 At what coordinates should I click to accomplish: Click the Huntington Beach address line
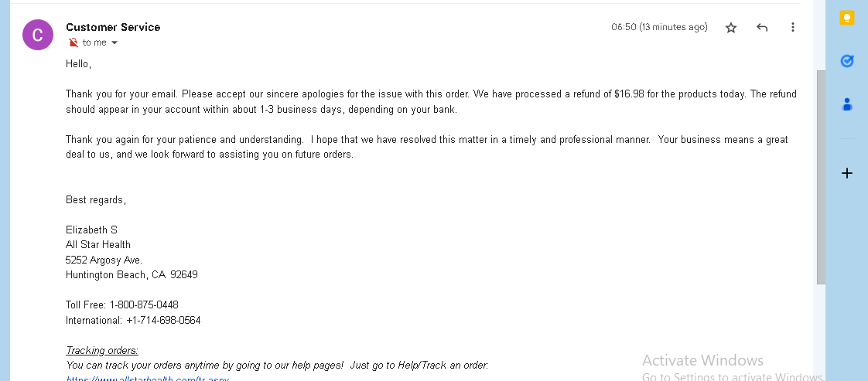click(132, 275)
